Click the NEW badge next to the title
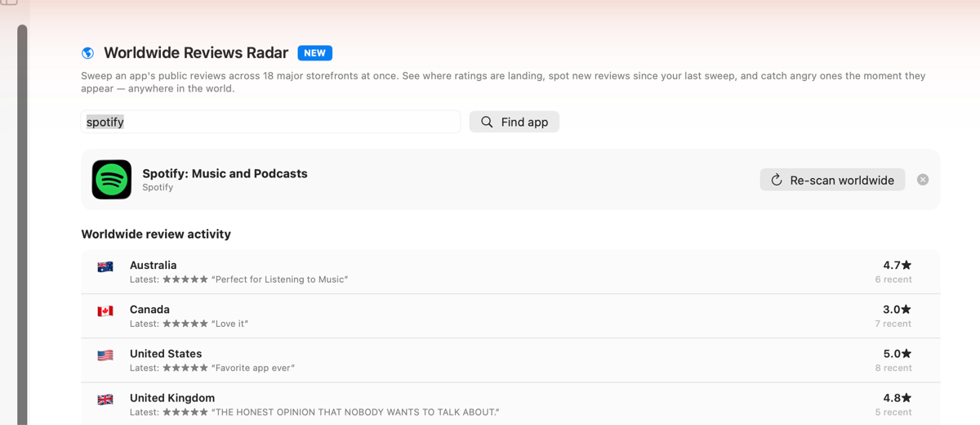Viewport: 980px width, 425px height. click(x=314, y=53)
